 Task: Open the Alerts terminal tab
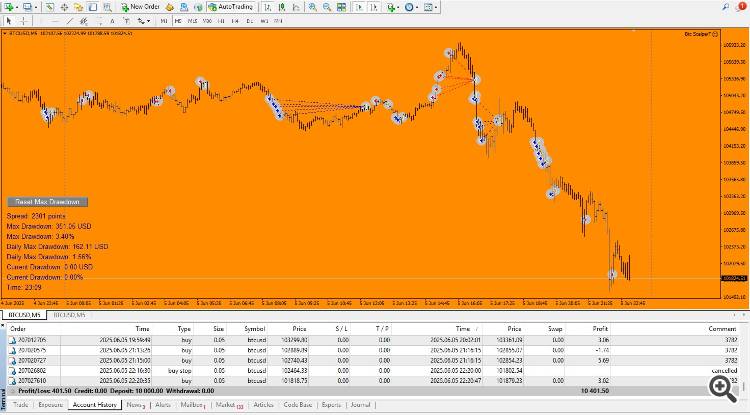coord(163,405)
